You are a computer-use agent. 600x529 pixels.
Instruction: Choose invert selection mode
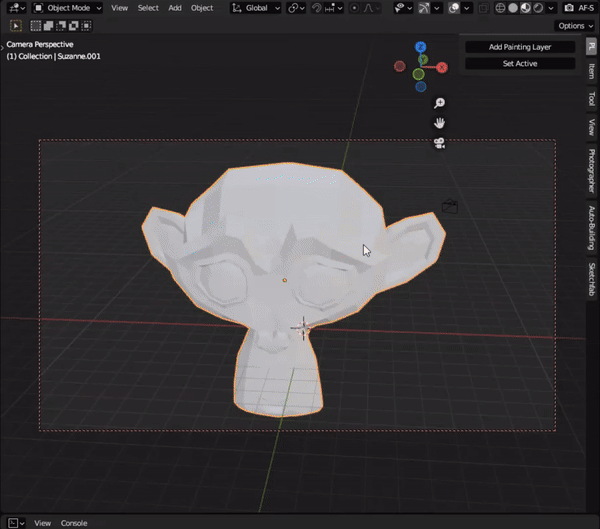click(x=73, y=26)
